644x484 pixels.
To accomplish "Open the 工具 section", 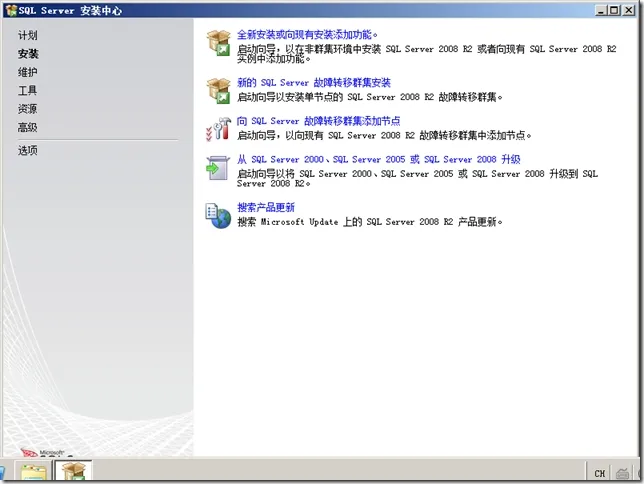I will (28, 90).
